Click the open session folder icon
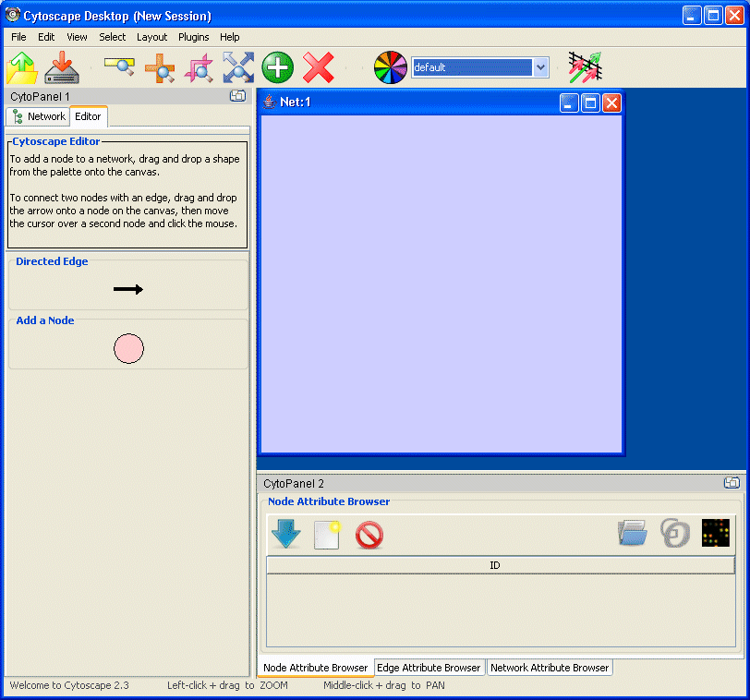The width and height of the screenshot is (750, 700). point(22,68)
